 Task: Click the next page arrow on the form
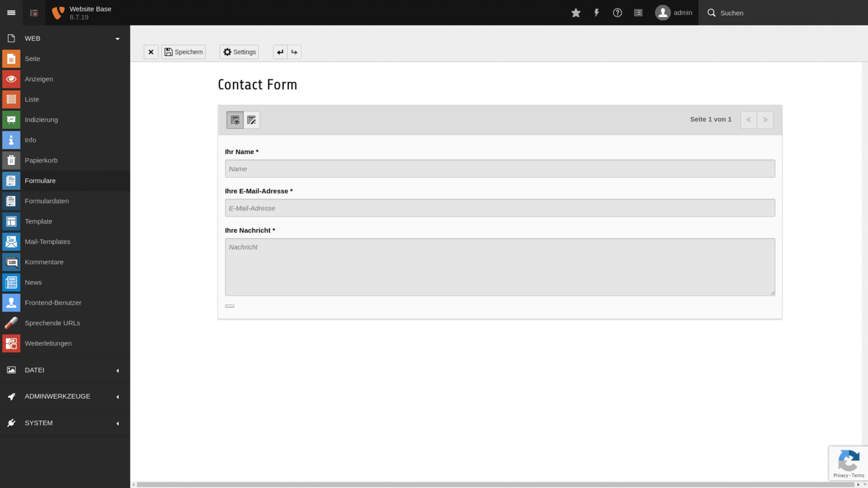click(765, 120)
